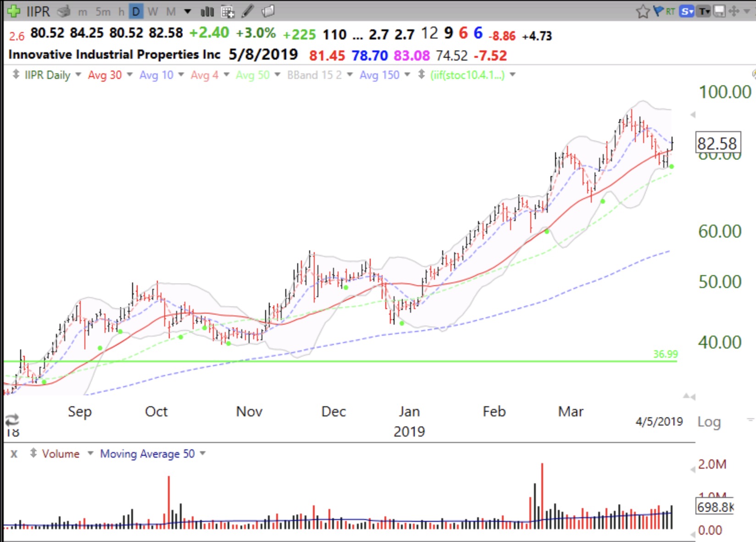Click the 83.08 magenta value
This screenshot has height=542, width=756.
411,55
